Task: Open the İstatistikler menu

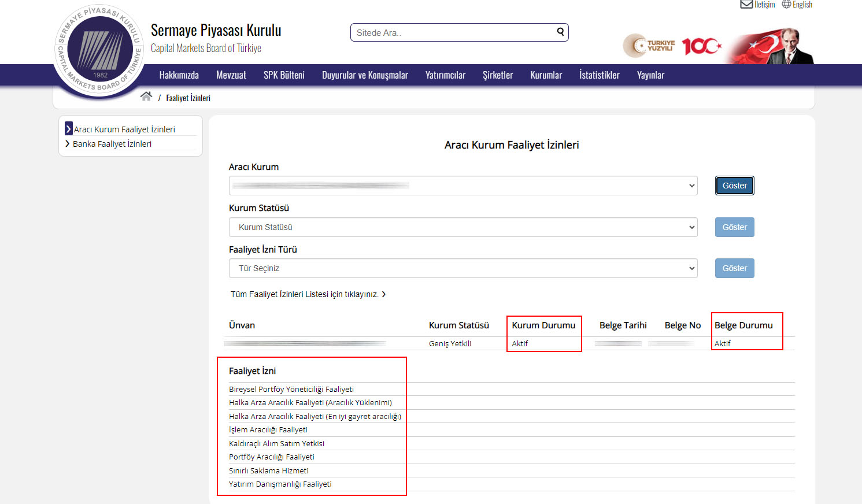Action: (599, 75)
